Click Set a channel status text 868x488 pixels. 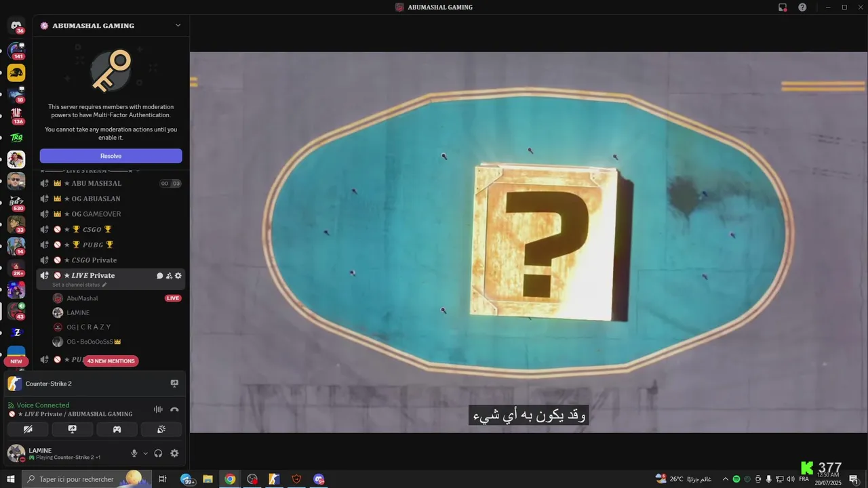[76, 285]
